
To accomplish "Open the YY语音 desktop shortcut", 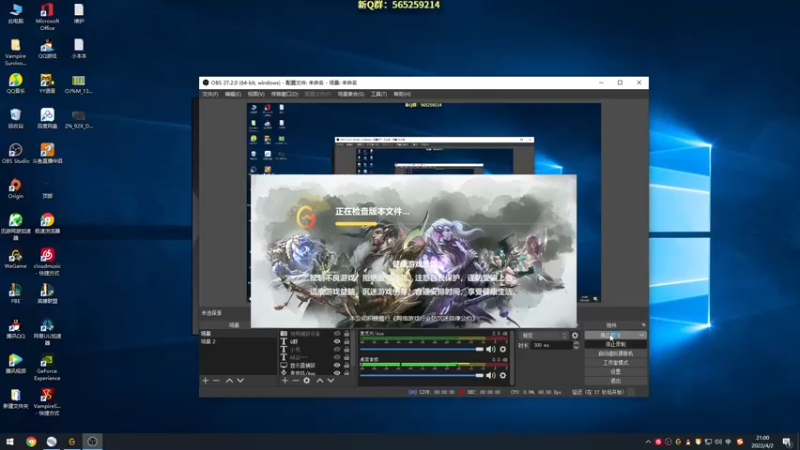I will coord(47,83).
